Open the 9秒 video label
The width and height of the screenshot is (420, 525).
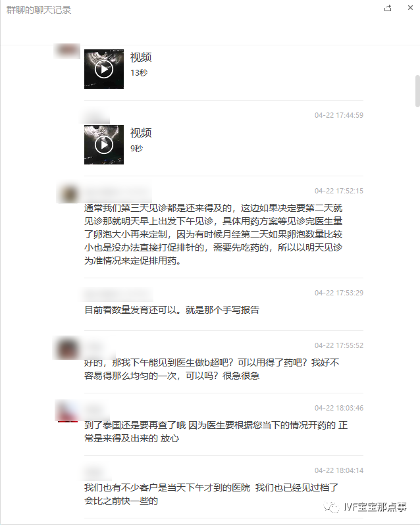pyautogui.click(x=137, y=148)
